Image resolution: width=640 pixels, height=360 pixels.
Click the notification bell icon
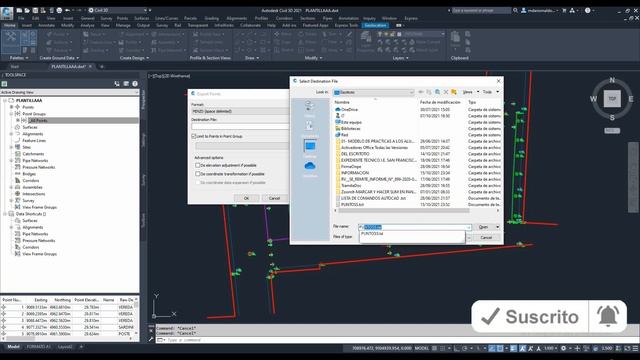coord(608,316)
